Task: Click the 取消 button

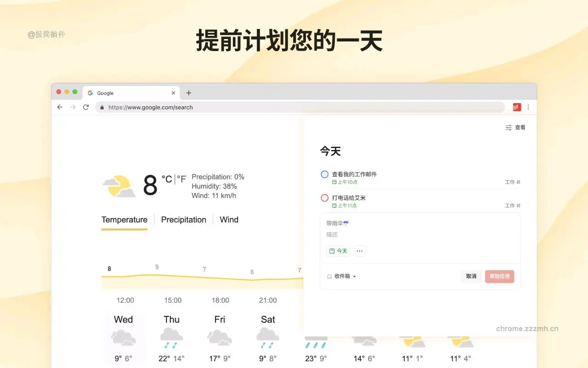Action: click(471, 276)
